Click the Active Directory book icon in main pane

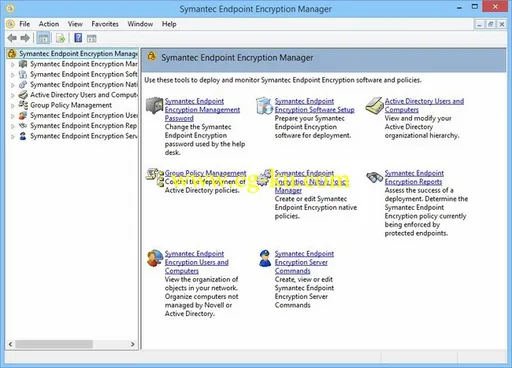click(x=374, y=106)
